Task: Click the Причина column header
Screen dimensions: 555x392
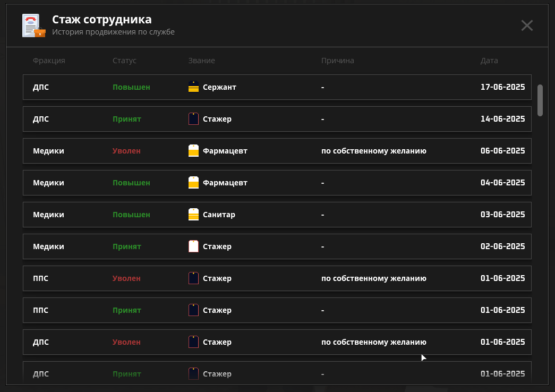Action: (x=337, y=61)
